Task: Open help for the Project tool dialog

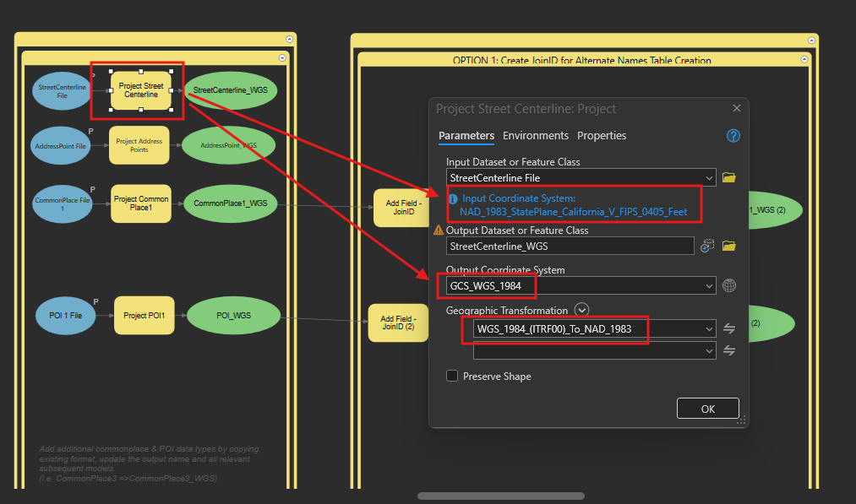Action: pyautogui.click(x=733, y=136)
